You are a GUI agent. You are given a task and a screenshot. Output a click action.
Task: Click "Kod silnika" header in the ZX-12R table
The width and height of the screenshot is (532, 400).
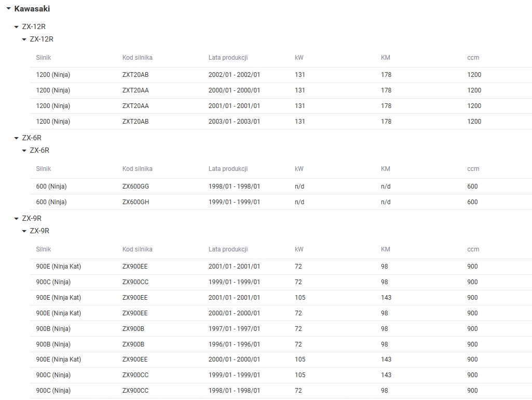pyautogui.click(x=138, y=58)
